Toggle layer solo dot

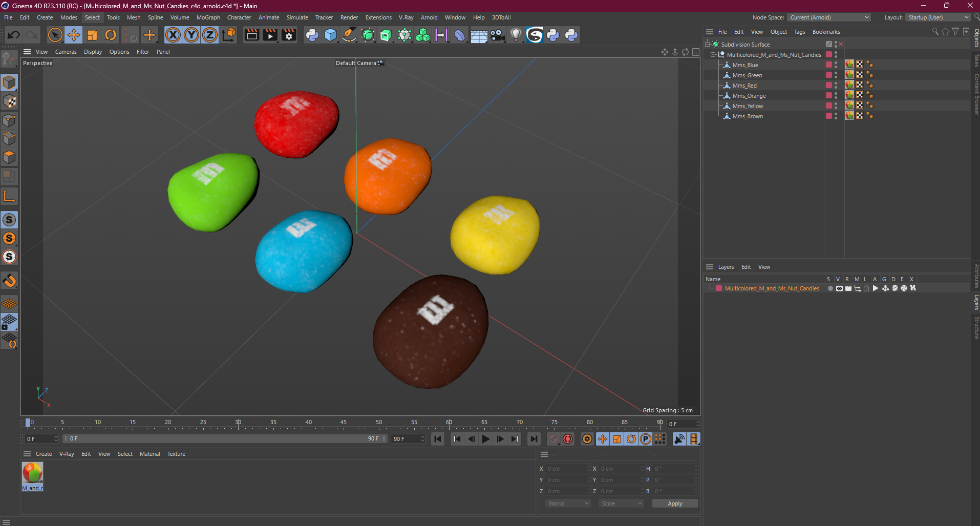point(830,288)
